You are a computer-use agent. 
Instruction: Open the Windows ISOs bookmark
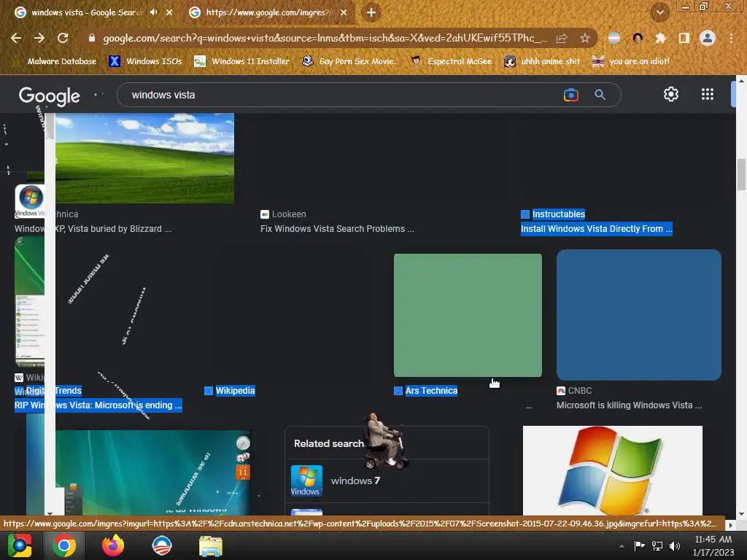145,61
